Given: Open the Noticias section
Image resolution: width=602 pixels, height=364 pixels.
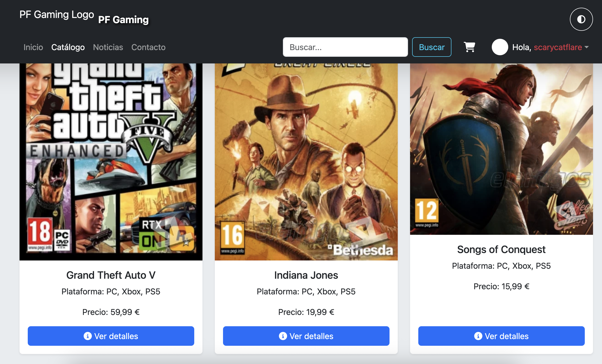Looking at the screenshot, I should pyautogui.click(x=108, y=47).
